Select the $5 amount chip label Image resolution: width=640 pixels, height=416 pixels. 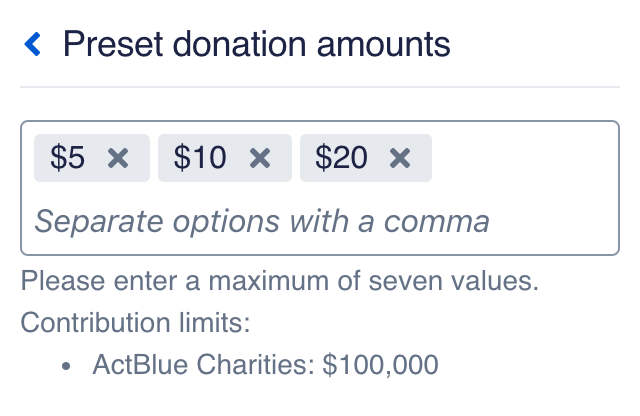(68, 158)
